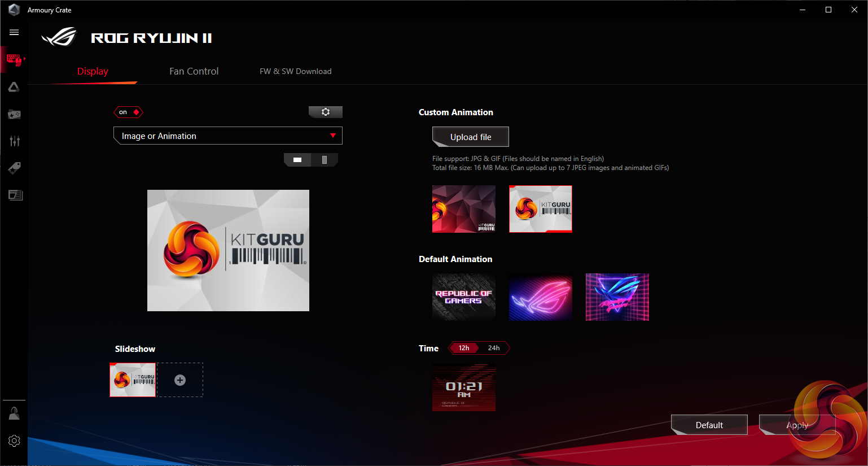Click the display settings gear button

326,112
